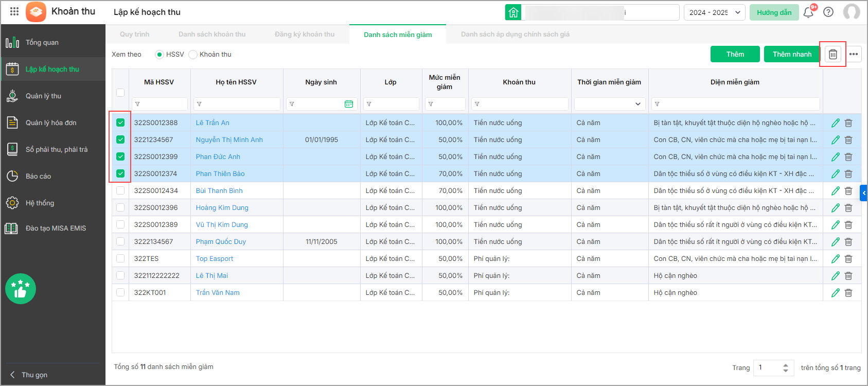This screenshot has height=386, width=868.
Task: Open calendar picker in Ngày sinh filter
Action: pos(348,104)
